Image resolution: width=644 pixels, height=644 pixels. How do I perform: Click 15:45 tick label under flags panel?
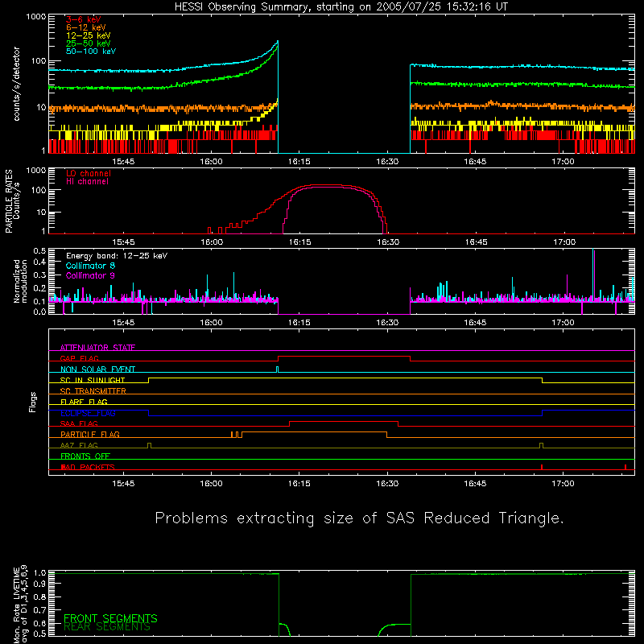[x=123, y=484]
